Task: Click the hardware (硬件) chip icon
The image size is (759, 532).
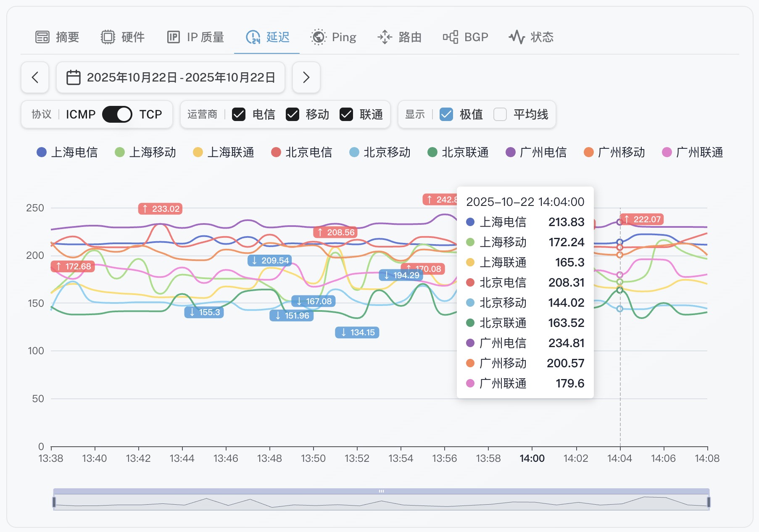Action: [x=108, y=37]
